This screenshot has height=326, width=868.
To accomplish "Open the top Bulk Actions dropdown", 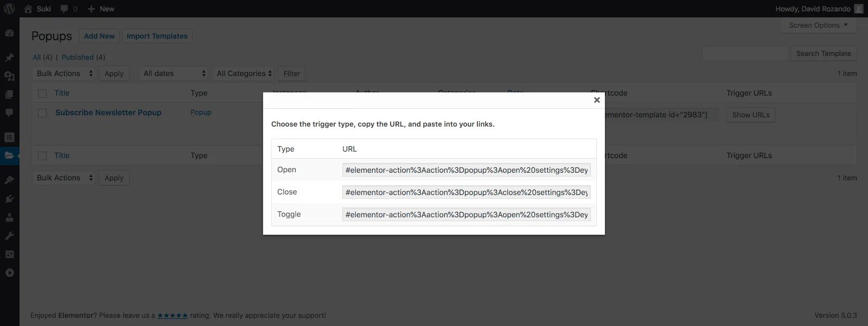I will 64,73.
